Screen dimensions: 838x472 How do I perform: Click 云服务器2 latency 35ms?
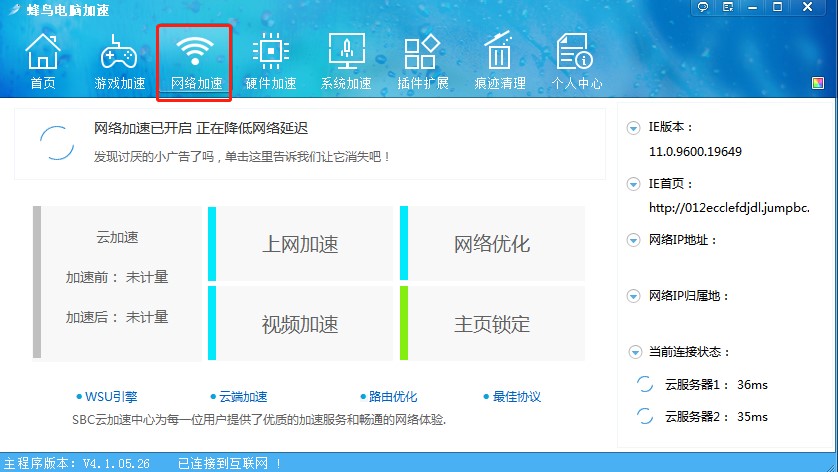point(752,417)
